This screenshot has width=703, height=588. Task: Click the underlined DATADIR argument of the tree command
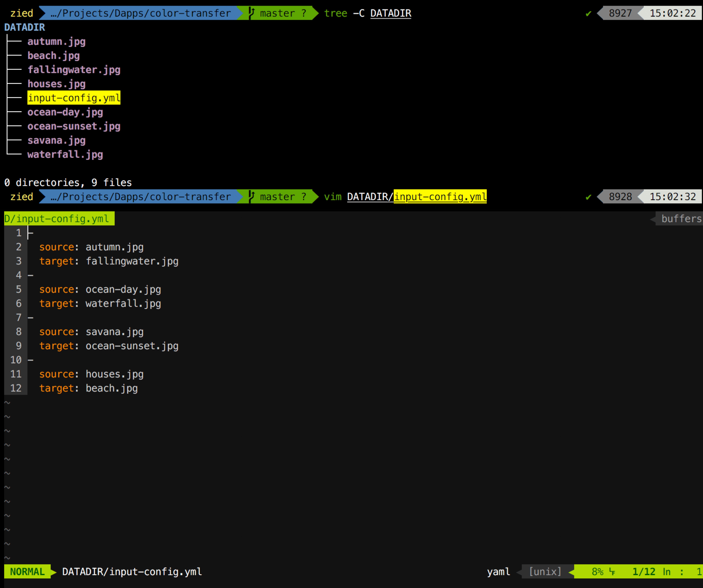[x=390, y=13]
